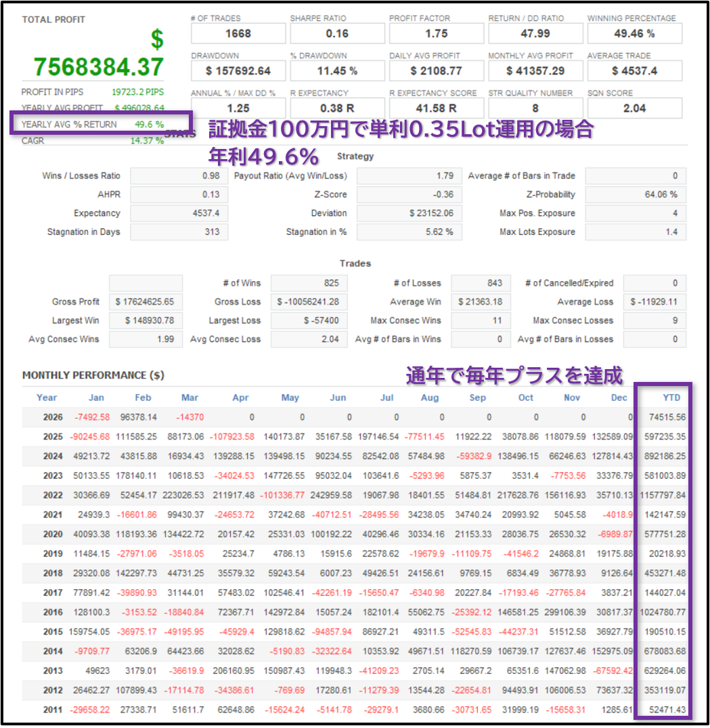Select the Drawdown value $ 157692.64

(x=238, y=71)
